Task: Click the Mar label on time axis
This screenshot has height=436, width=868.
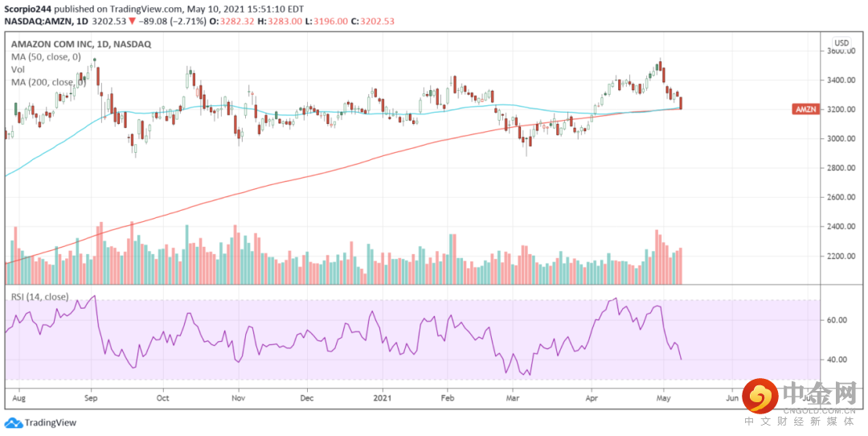Action: [x=513, y=397]
